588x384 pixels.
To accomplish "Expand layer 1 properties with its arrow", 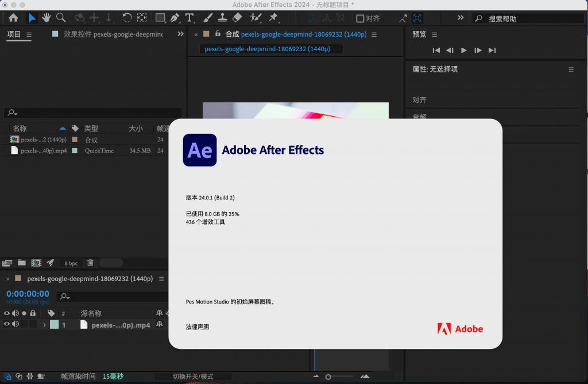I will point(45,324).
